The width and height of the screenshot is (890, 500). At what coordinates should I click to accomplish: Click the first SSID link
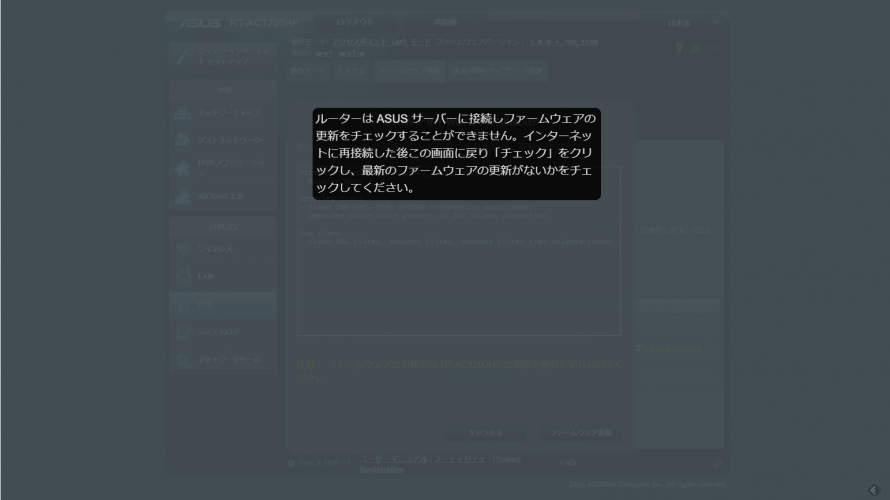(x=324, y=53)
